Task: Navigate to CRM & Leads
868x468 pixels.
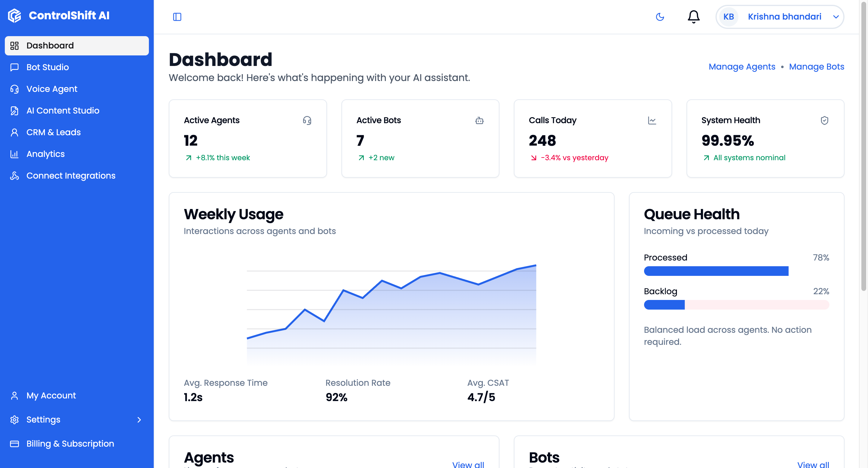Action: [53, 132]
